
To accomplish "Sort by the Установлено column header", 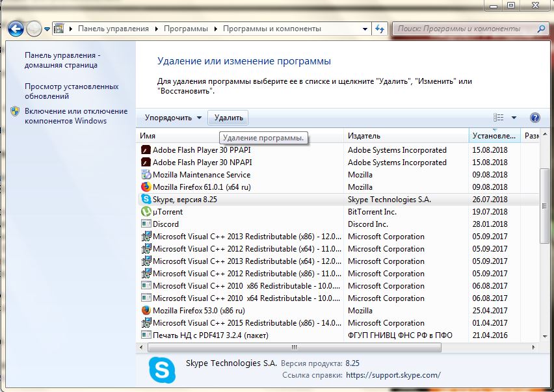I will pyautogui.click(x=495, y=136).
